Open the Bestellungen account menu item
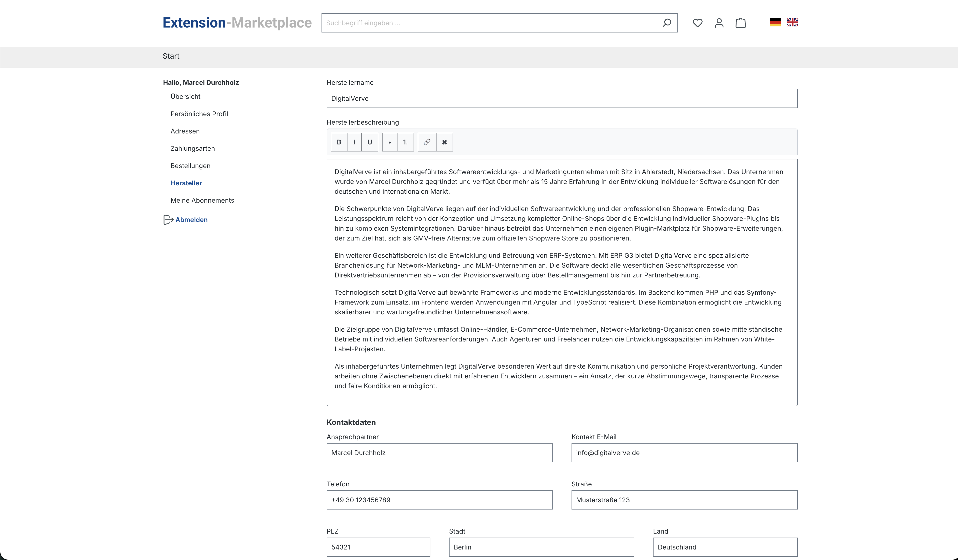The image size is (958, 560). click(x=190, y=166)
